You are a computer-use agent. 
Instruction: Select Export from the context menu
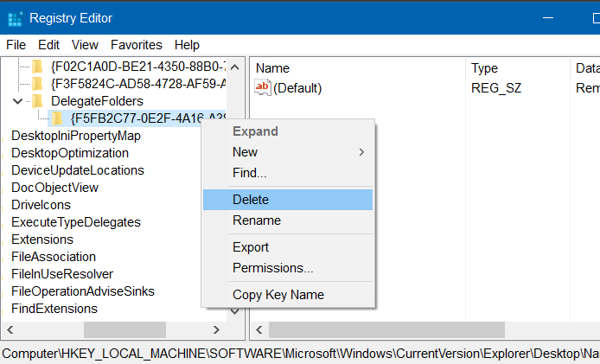[x=251, y=247]
